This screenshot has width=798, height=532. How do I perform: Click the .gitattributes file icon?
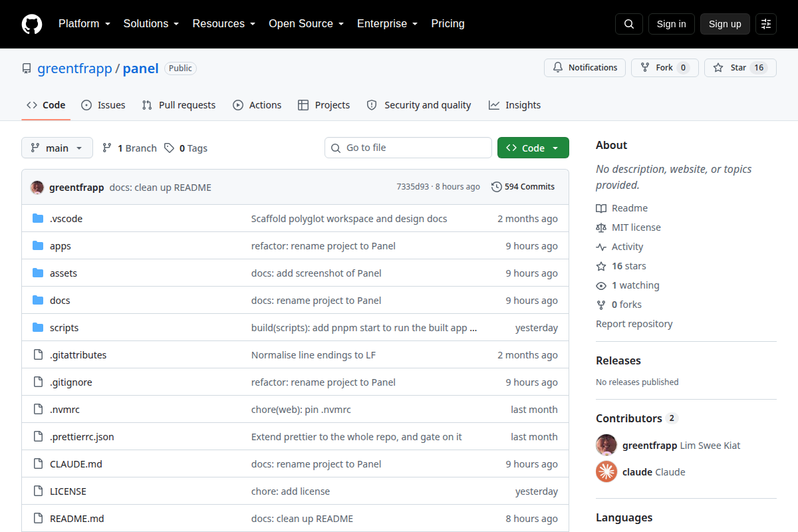(38, 355)
